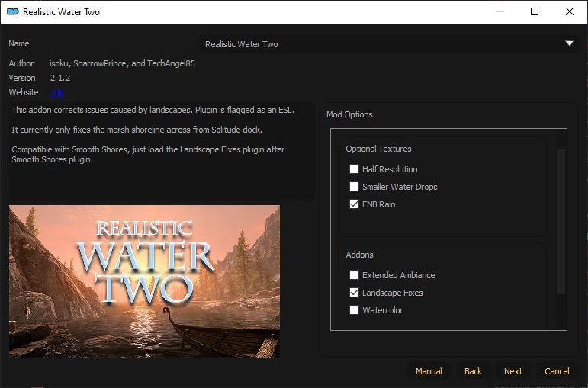Open the Website link

point(56,92)
